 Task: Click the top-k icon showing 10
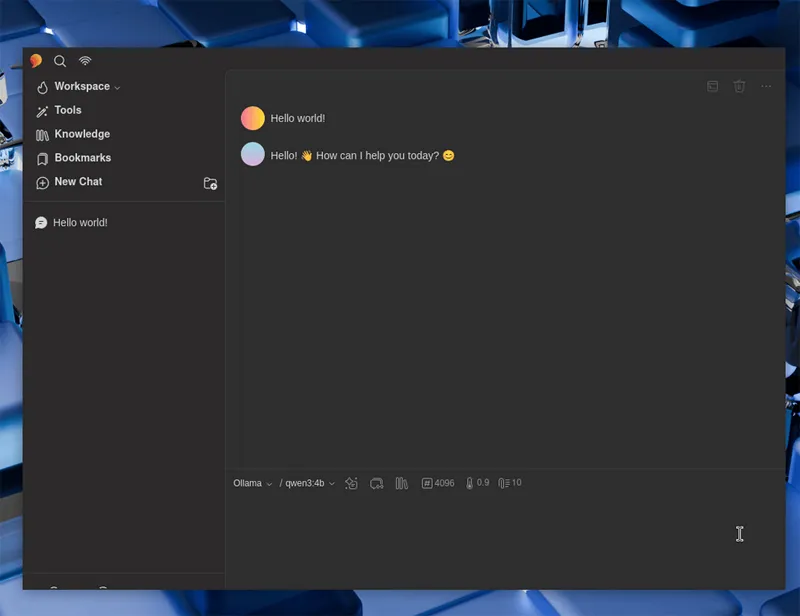click(x=508, y=483)
